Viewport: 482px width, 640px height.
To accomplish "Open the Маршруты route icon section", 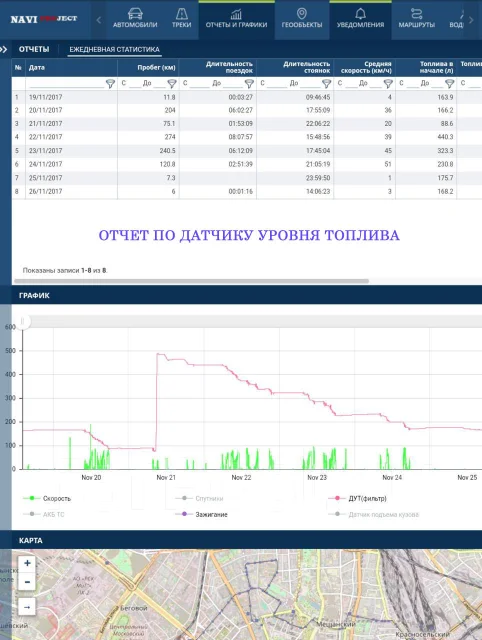I will click(x=416, y=20).
